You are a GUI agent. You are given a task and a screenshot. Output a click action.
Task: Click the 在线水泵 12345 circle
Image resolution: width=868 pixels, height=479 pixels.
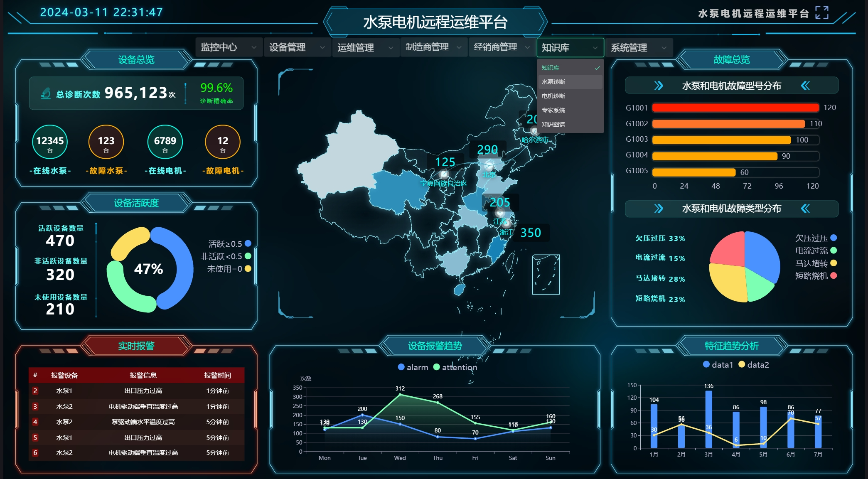click(50, 142)
